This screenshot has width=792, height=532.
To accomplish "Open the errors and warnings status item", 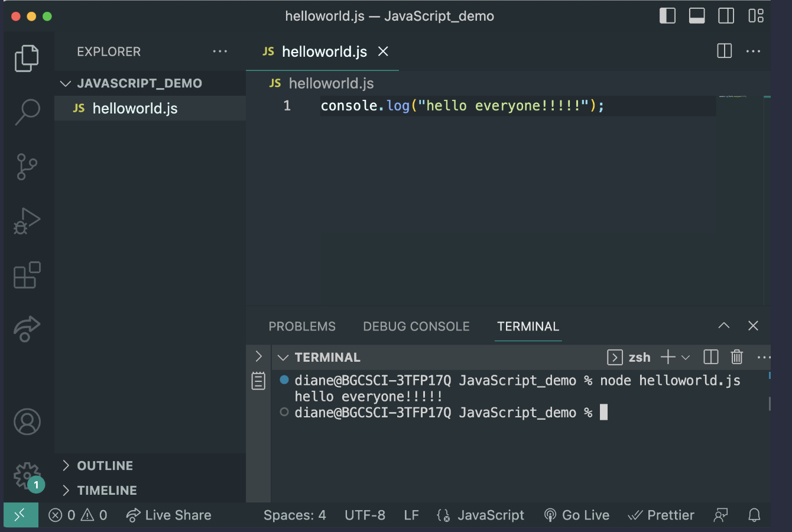I will (78, 515).
